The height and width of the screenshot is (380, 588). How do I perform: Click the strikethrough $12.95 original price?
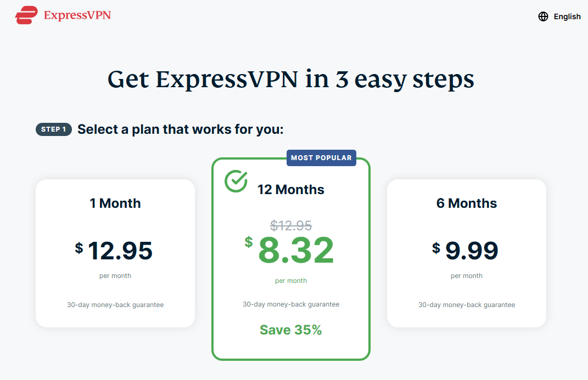coord(291,225)
